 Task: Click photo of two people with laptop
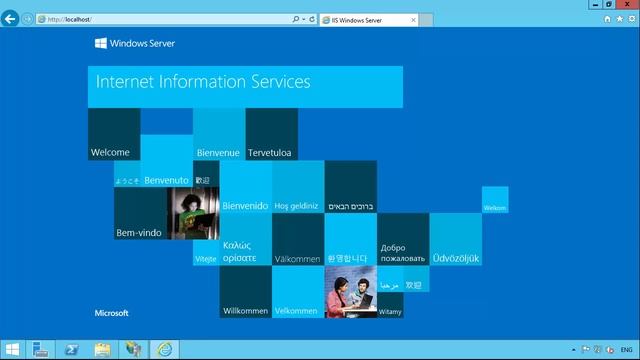351,292
